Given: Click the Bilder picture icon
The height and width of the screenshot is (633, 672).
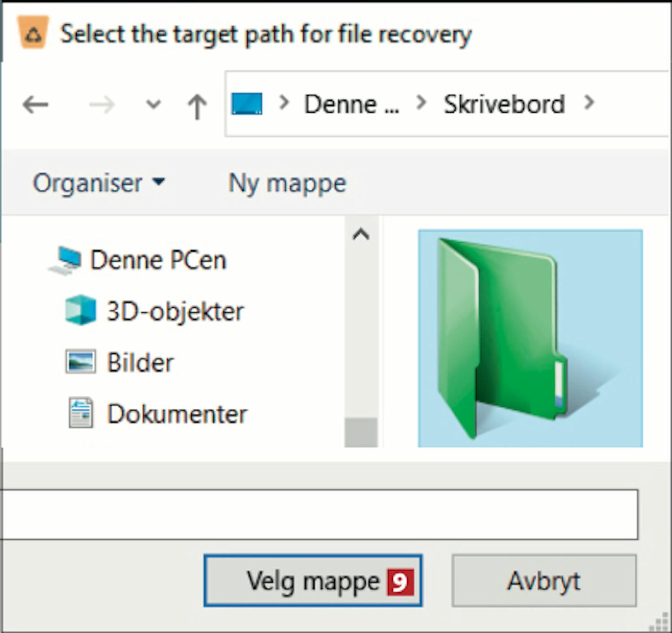Looking at the screenshot, I should (80, 362).
